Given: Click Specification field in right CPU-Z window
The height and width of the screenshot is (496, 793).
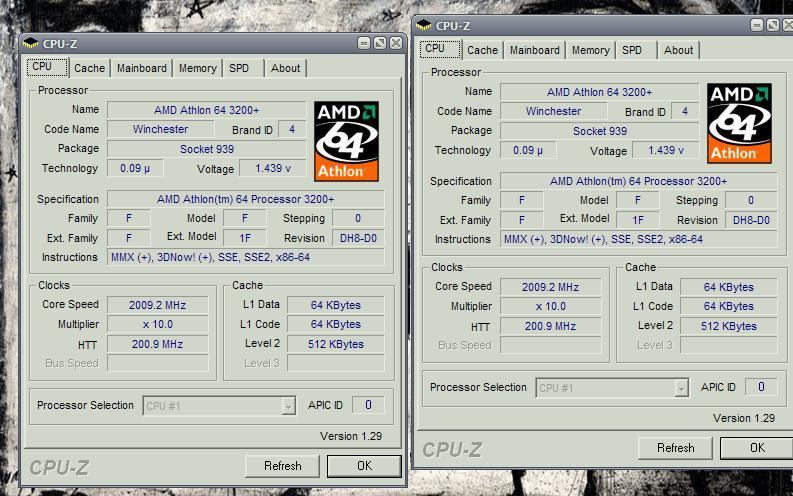Looking at the screenshot, I should pyautogui.click(x=638, y=181).
